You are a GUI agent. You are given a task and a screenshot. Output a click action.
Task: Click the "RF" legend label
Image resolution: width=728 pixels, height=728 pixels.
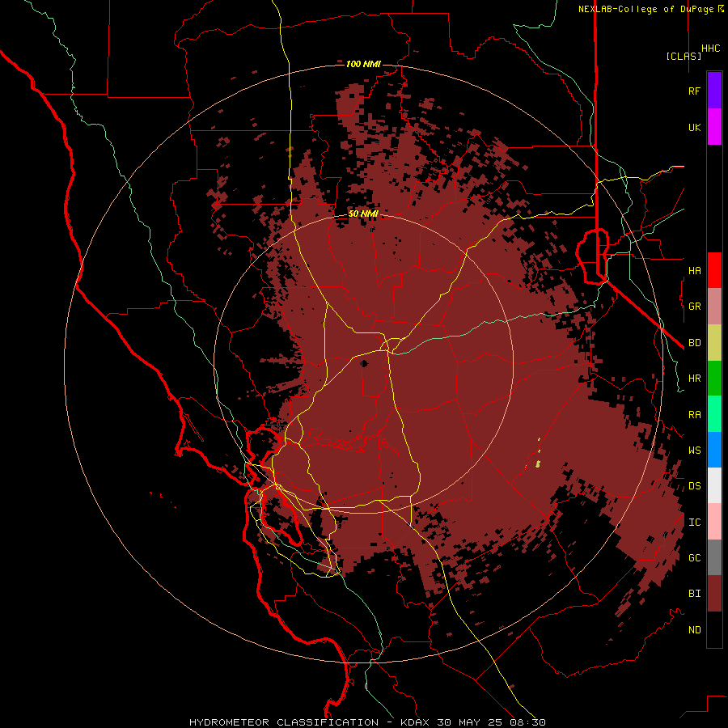[694, 91]
